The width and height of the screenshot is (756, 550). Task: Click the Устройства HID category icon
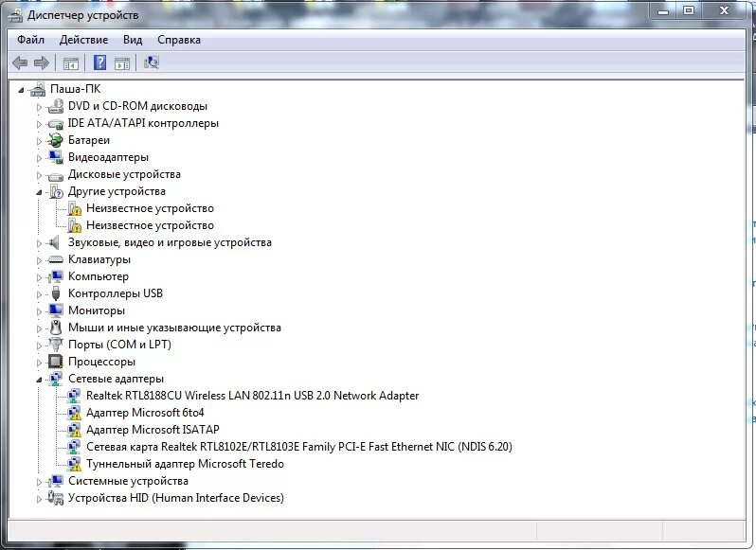click(x=56, y=498)
